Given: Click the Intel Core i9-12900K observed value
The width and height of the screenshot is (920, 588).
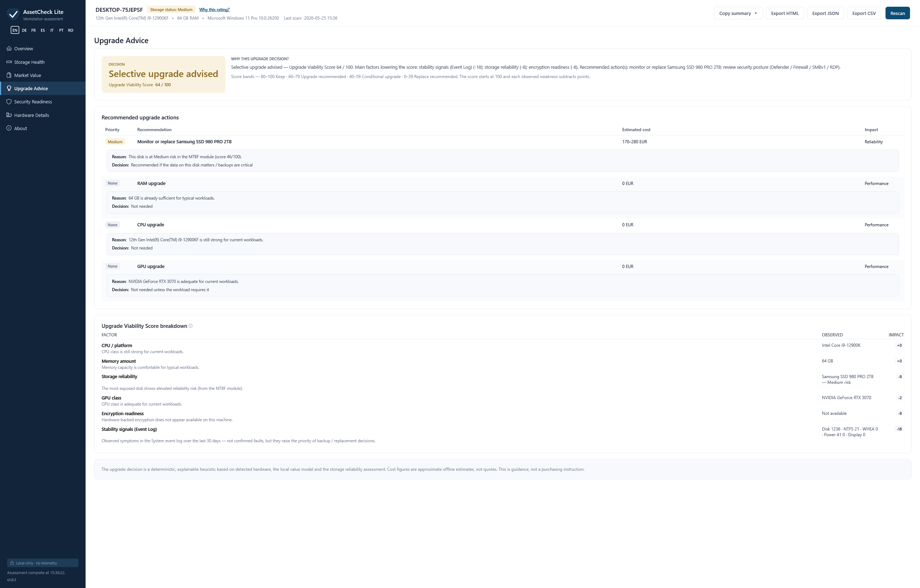Looking at the screenshot, I should click(x=841, y=345).
